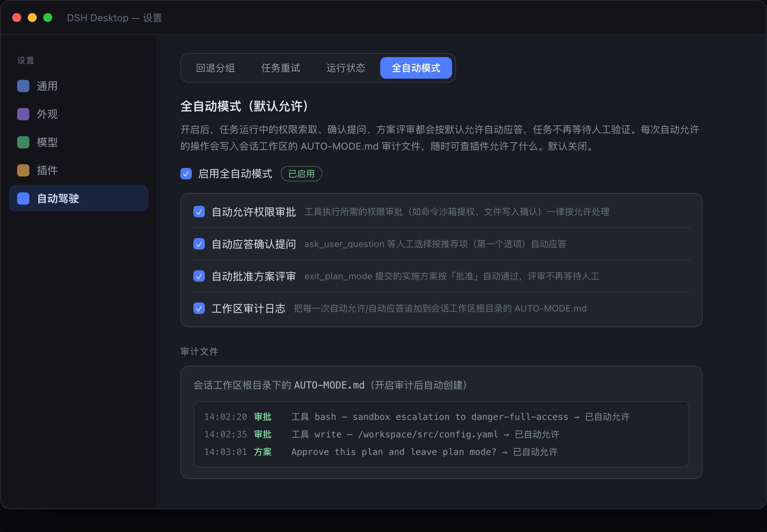Screen dimensions: 767x532
Task: Click the AUTO-MODE.md file name text
Action: (x=329, y=385)
